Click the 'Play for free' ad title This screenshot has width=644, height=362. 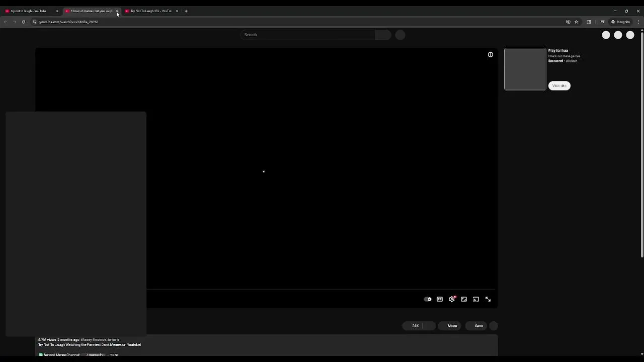[x=558, y=51]
